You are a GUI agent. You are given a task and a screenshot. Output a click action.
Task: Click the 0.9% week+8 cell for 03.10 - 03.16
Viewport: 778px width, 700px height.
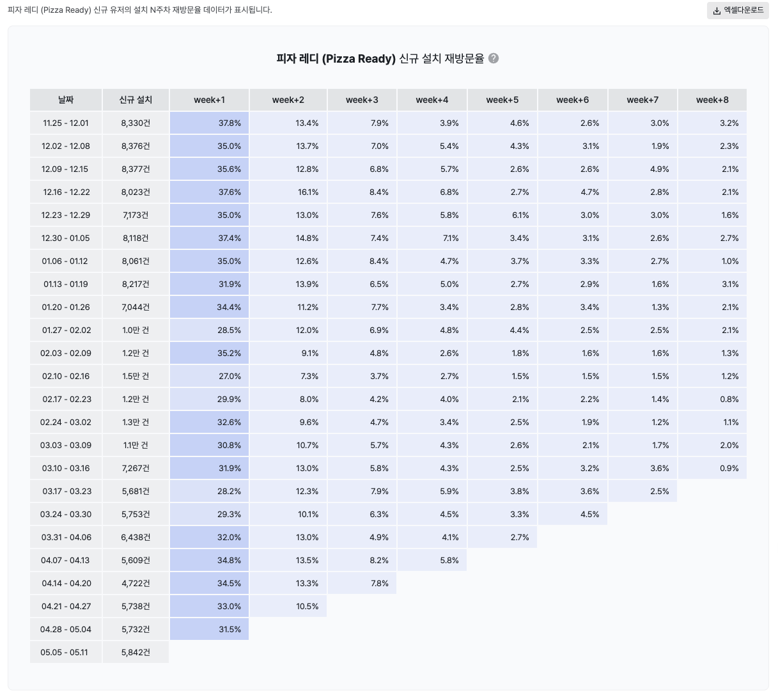712,468
